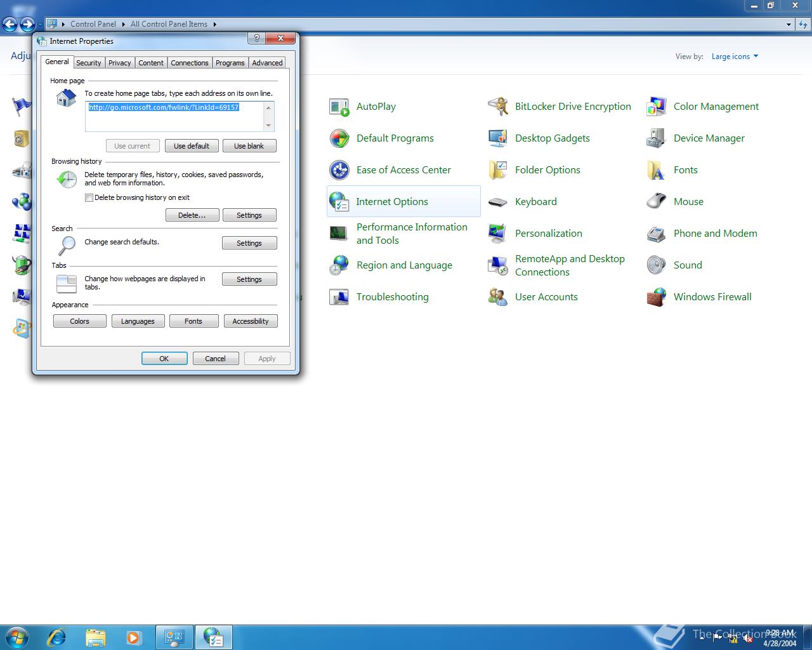The width and height of the screenshot is (812, 650).
Task: Open Region and Language icon
Action: click(x=339, y=265)
